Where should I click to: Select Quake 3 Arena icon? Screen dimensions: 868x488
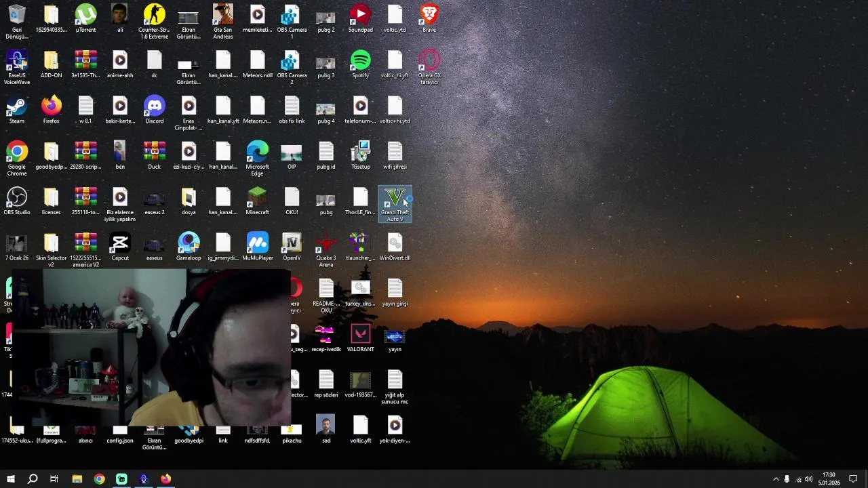(x=326, y=249)
